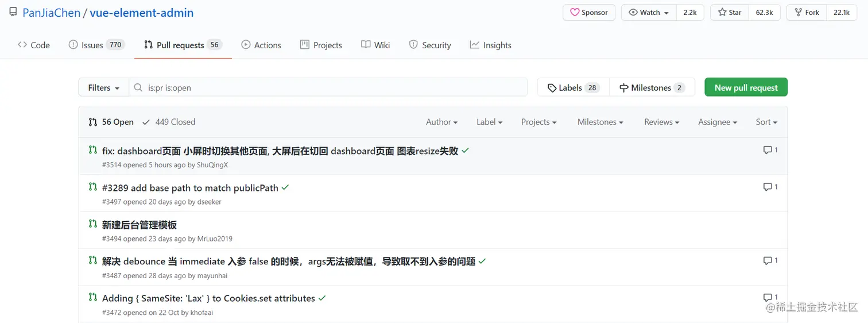Click author ShuQingX link
Screen dimensions: 868x323
tap(212, 165)
